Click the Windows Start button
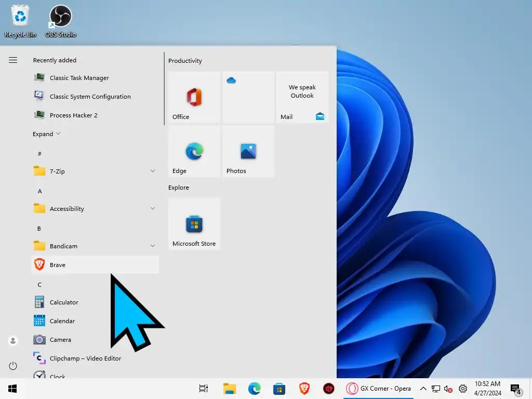Image resolution: width=532 pixels, height=399 pixels. pos(12,389)
